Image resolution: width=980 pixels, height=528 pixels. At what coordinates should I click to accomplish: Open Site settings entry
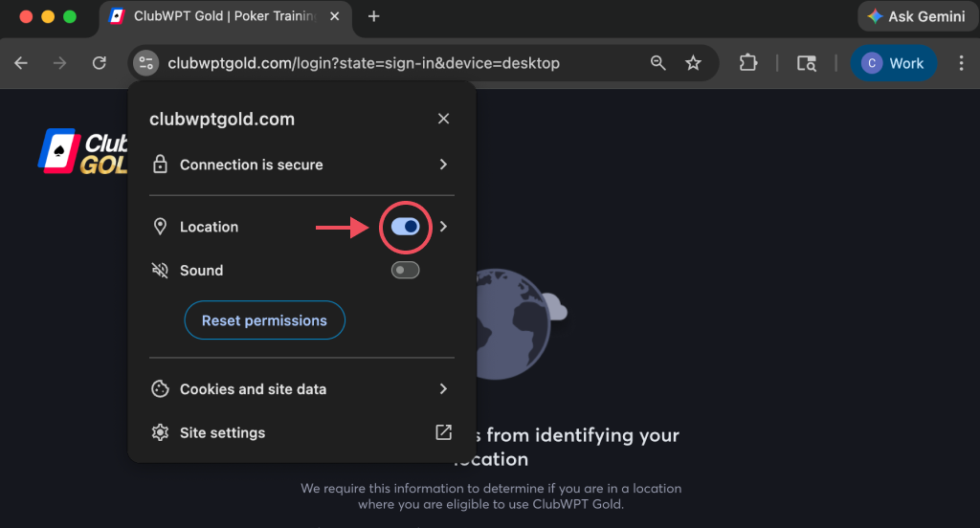click(x=301, y=432)
